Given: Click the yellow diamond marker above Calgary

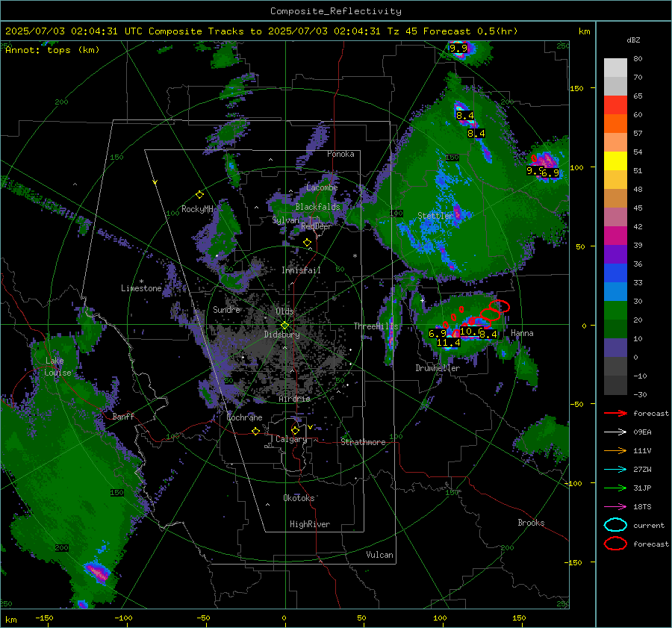Looking at the screenshot, I should coord(295,430).
